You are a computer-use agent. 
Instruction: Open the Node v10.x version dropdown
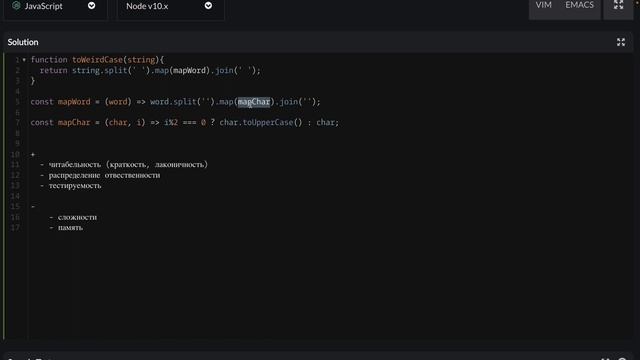click(x=171, y=7)
